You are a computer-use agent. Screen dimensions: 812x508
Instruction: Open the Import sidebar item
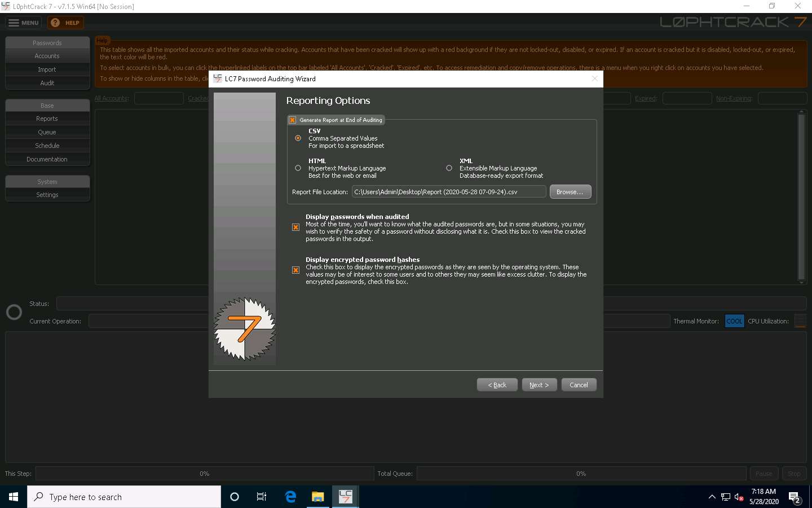[47, 69]
